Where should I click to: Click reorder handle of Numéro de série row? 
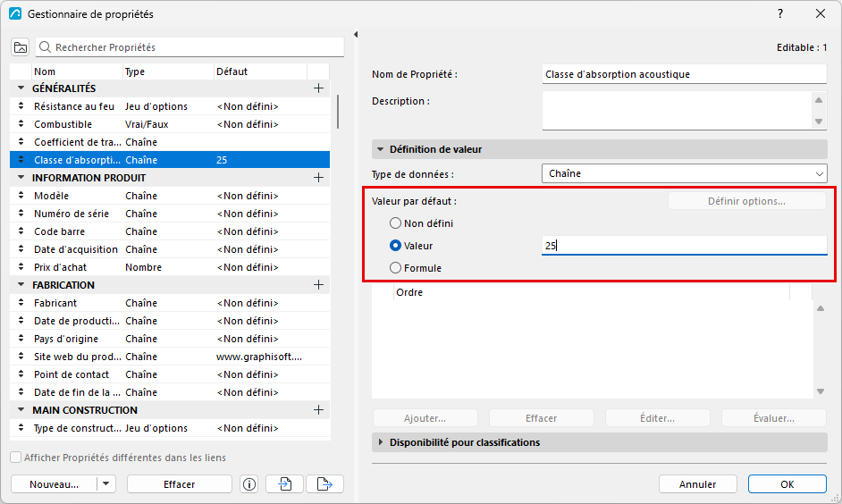pyautogui.click(x=21, y=214)
